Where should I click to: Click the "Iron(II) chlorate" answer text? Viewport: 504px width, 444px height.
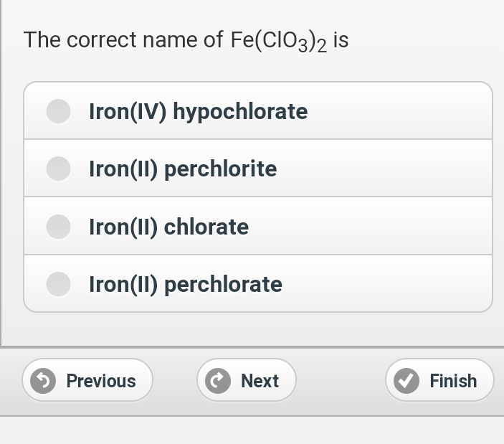coord(168,227)
